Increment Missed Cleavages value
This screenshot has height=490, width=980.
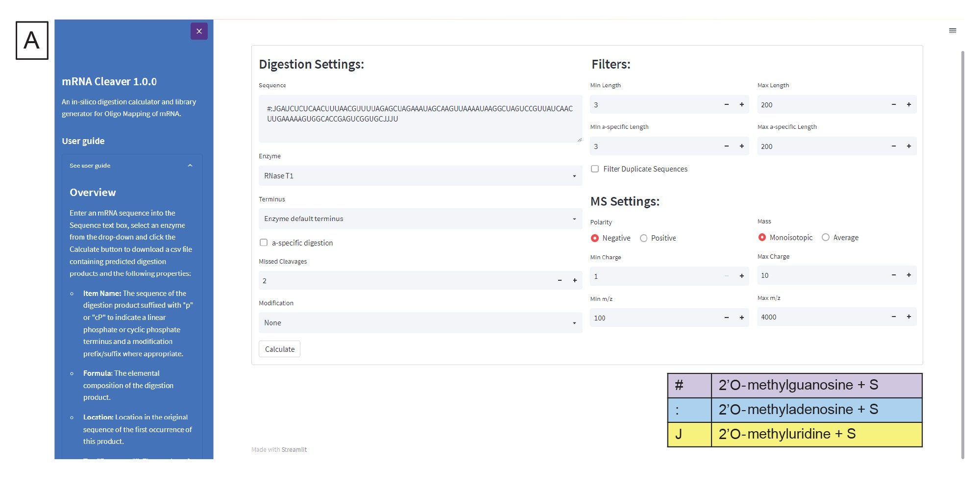coord(575,281)
